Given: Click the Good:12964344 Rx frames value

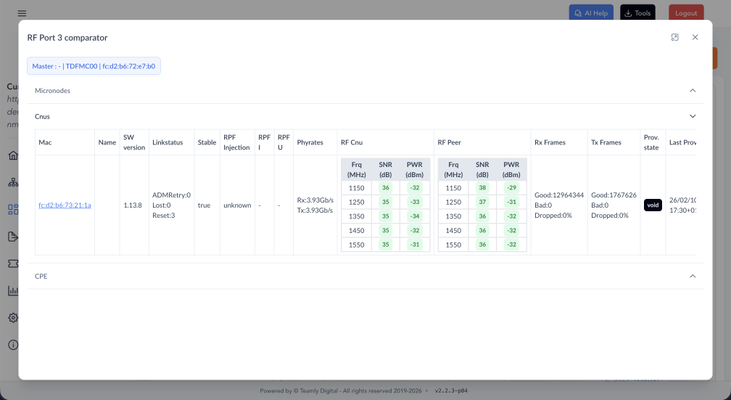Looking at the screenshot, I should 559,195.
